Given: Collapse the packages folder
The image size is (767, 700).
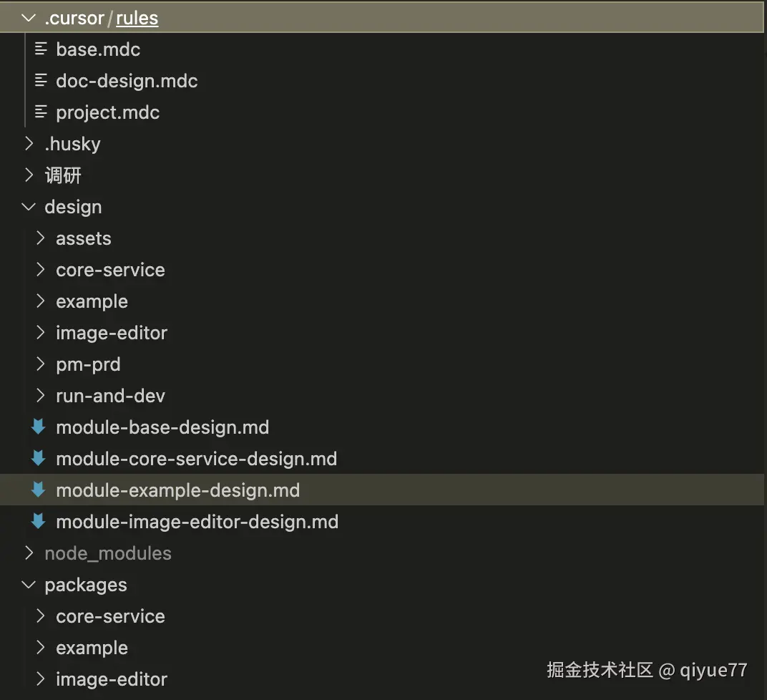Looking at the screenshot, I should (29, 584).
